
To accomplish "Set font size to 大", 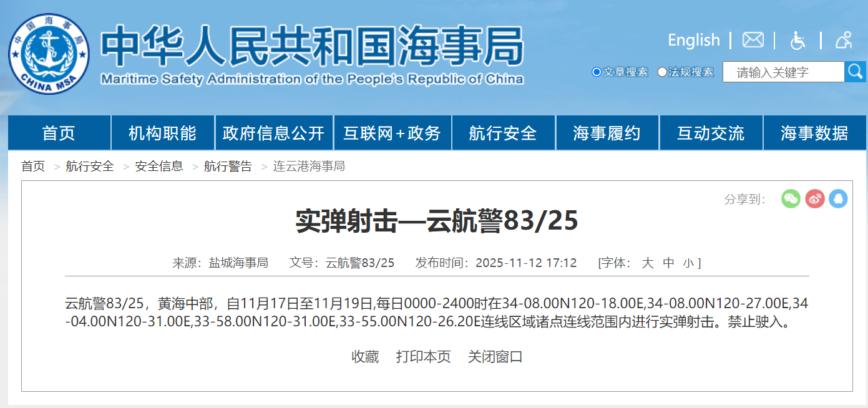I will tap(648, 263).
